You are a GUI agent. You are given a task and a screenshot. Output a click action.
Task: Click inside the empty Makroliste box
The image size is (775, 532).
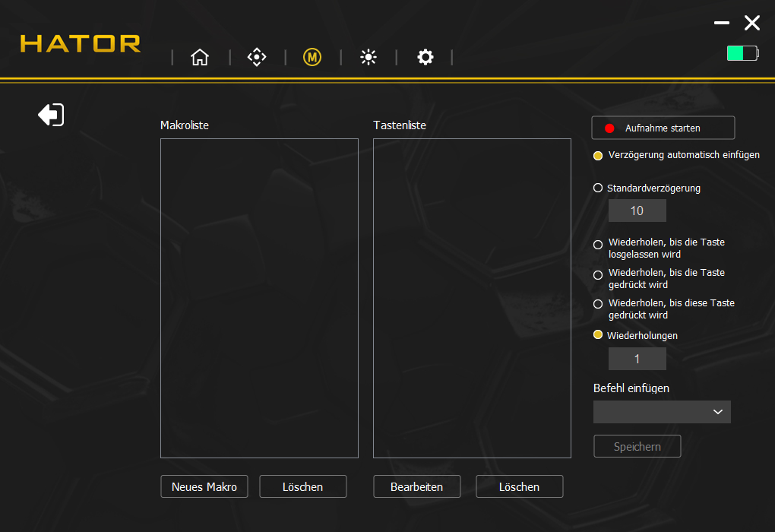[x=259, y=298]
